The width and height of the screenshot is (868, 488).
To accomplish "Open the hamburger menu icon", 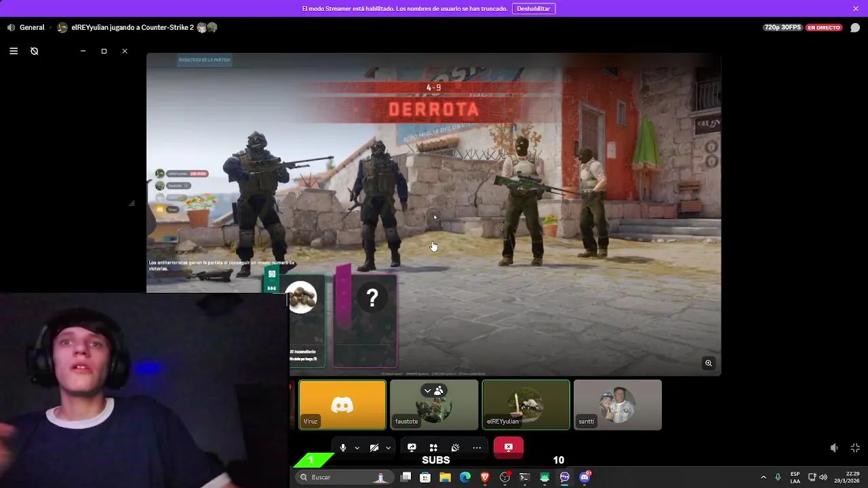I will pos(14,51).
